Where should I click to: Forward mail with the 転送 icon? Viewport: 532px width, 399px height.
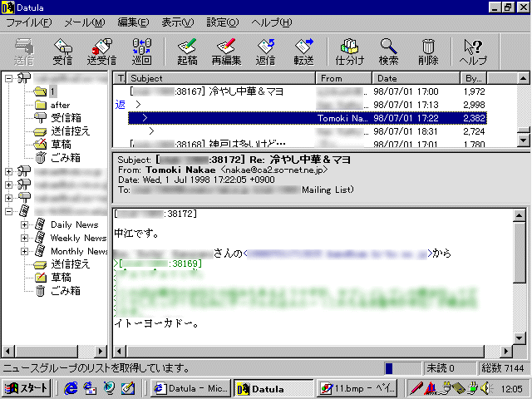(304, 52)
